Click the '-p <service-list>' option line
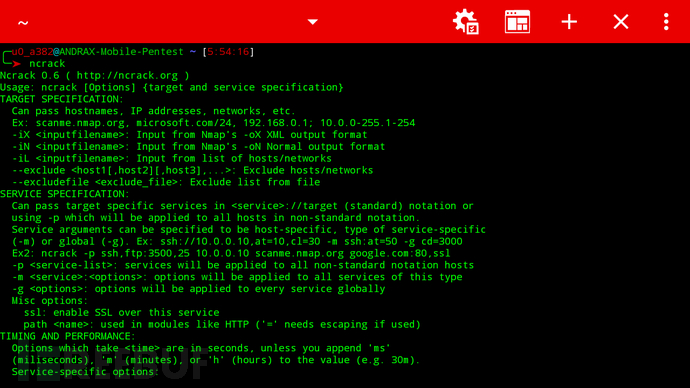Image resolution: width=690 pixels, height=388 pixels. (243, 265)
